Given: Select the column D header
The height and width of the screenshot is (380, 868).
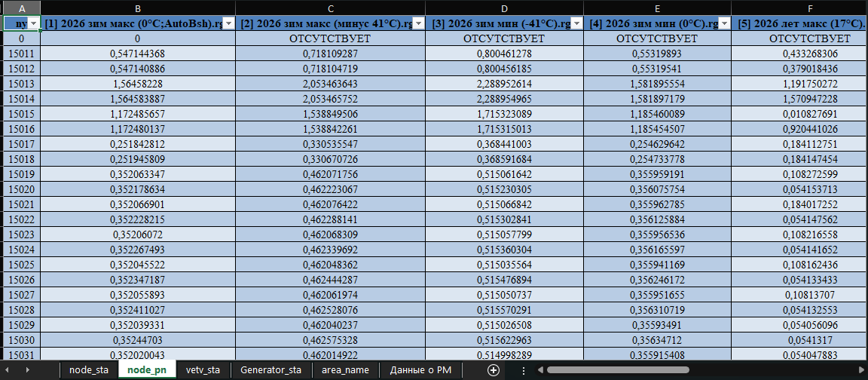Looking at the screenshot, I should point(504,8).
